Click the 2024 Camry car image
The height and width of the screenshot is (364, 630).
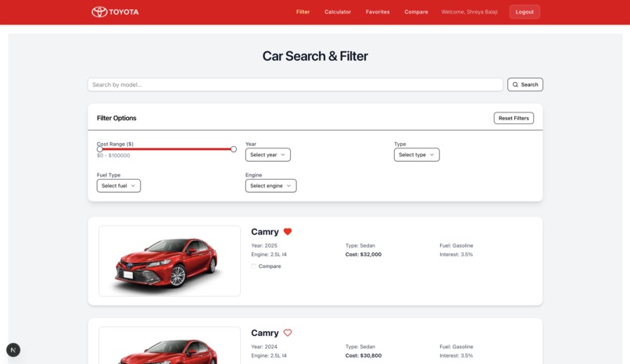(x=170, y=345)
